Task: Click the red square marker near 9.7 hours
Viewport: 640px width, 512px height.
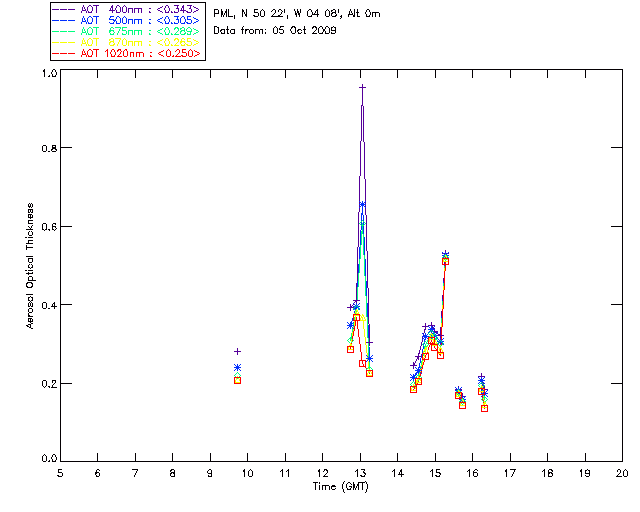Action: pos(237,380)
